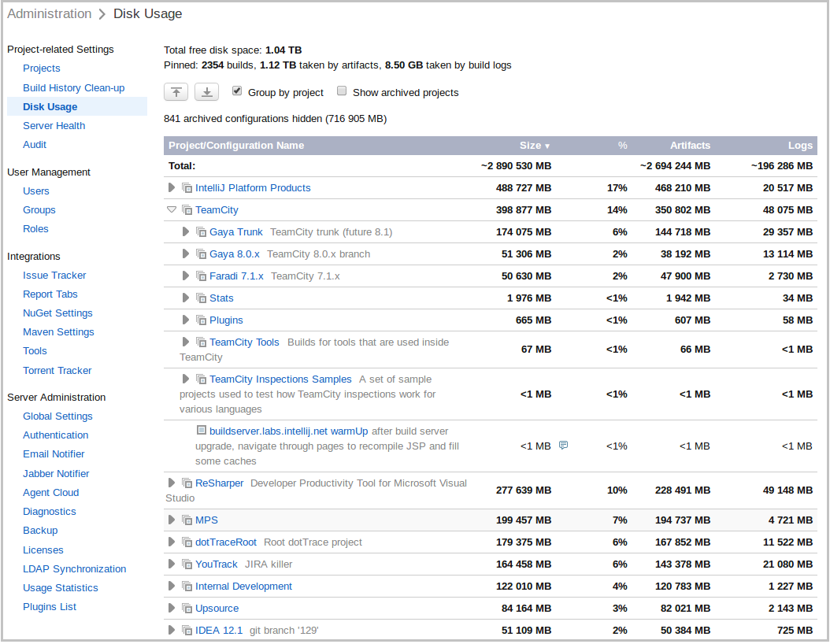This screenshot has height=644, width=830.
Task: Click the build configuration icon beside buildserver.labs.intellij.net warmUp
Action: pos(200,429)
